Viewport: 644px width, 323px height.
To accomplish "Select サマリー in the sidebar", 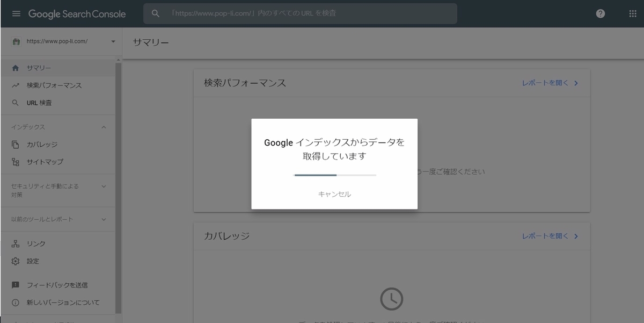I will (x=57, y=68).
